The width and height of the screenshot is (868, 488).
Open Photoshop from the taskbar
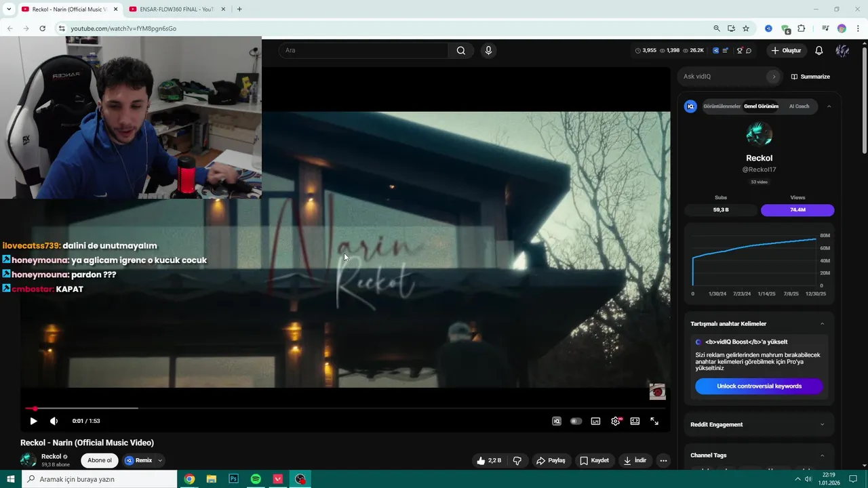[x=234, y=479]
